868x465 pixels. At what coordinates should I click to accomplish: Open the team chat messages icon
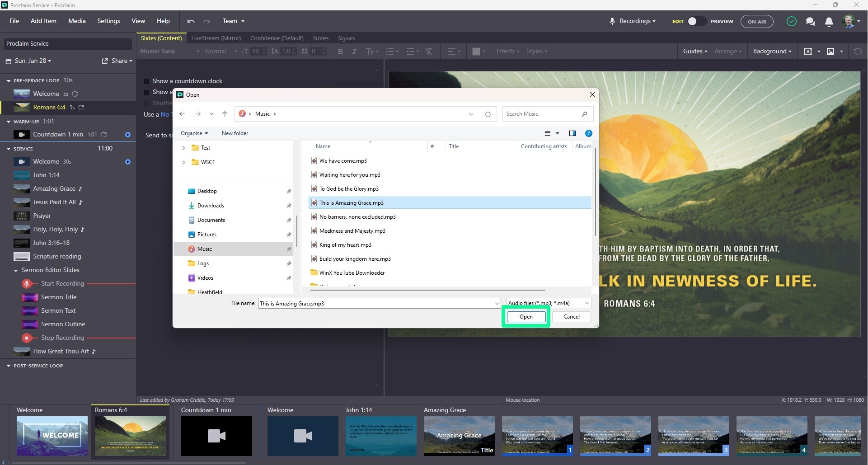[810, 21]
